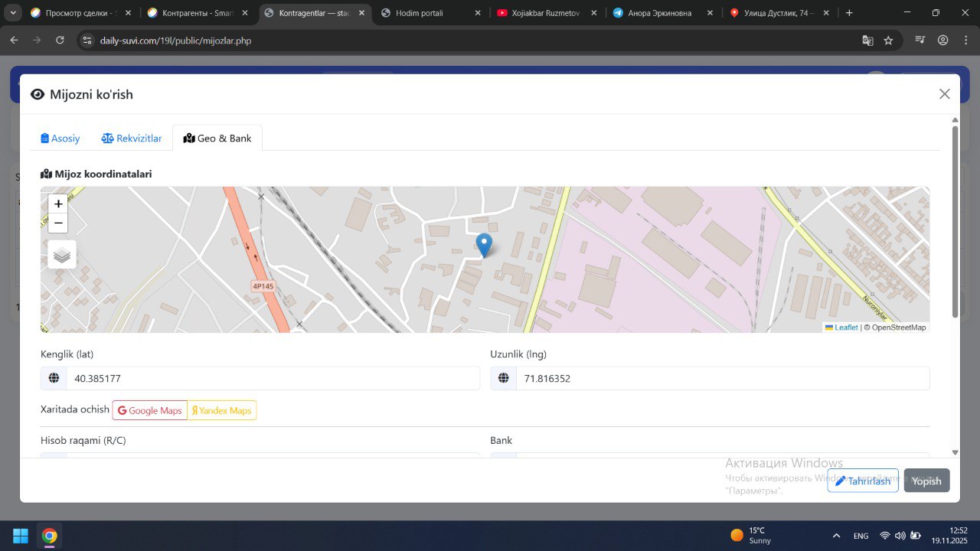Reload the current page
This screenshot has height=551, width=980.
60,41
